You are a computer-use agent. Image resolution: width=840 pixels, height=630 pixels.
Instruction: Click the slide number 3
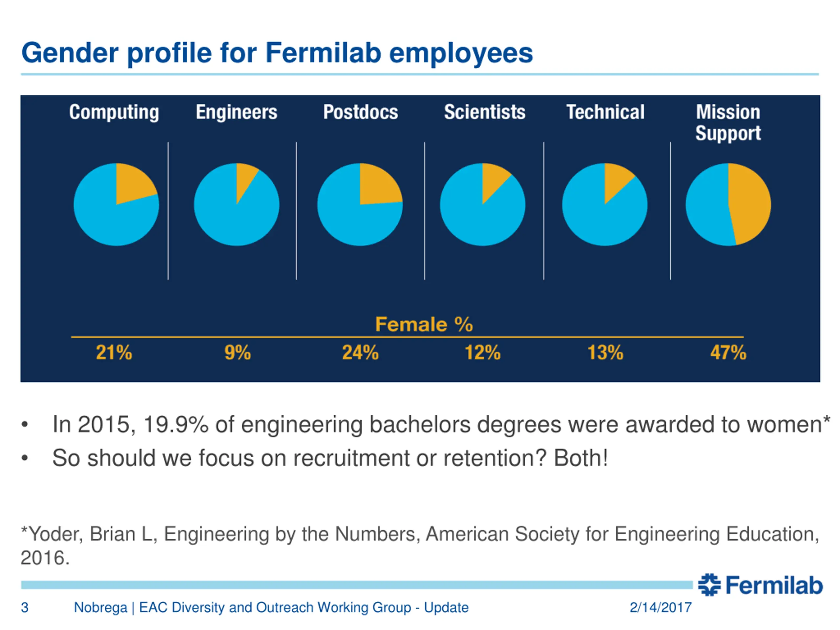point(25,608)
